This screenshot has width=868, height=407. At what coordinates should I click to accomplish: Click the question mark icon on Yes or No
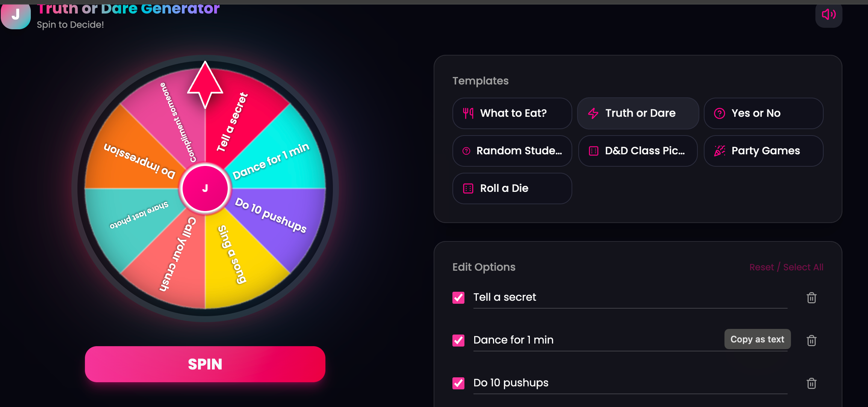[x=719, y=113]
